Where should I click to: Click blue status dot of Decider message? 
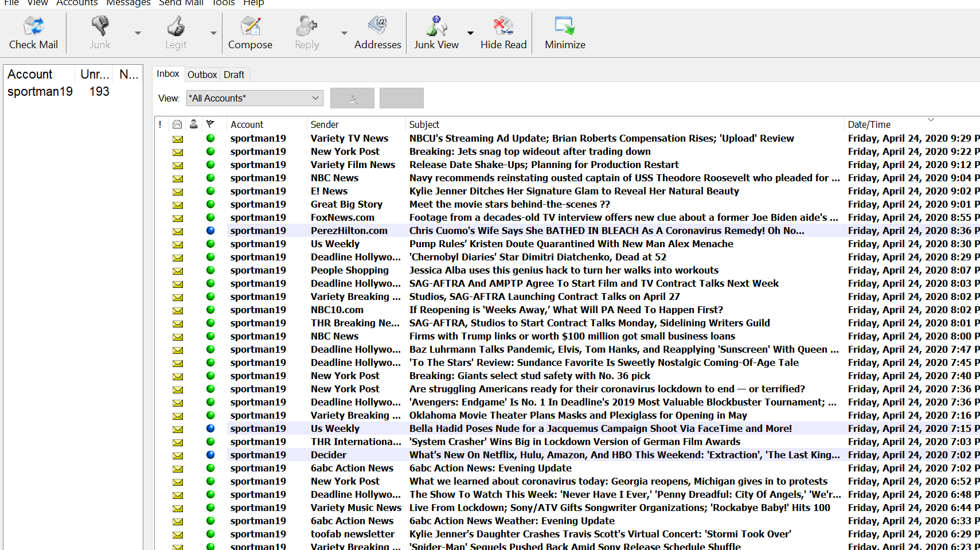210,455
